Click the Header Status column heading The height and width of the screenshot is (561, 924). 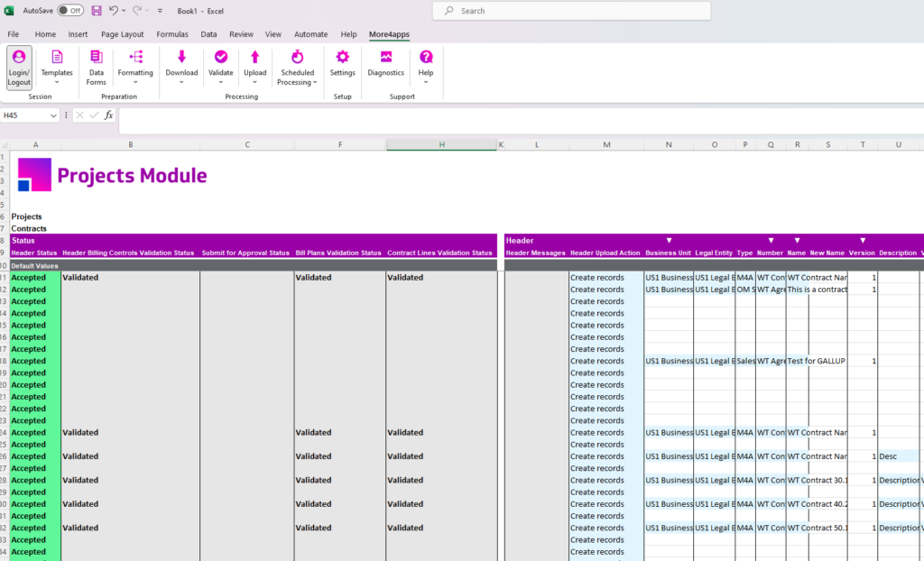pos(34,253)
